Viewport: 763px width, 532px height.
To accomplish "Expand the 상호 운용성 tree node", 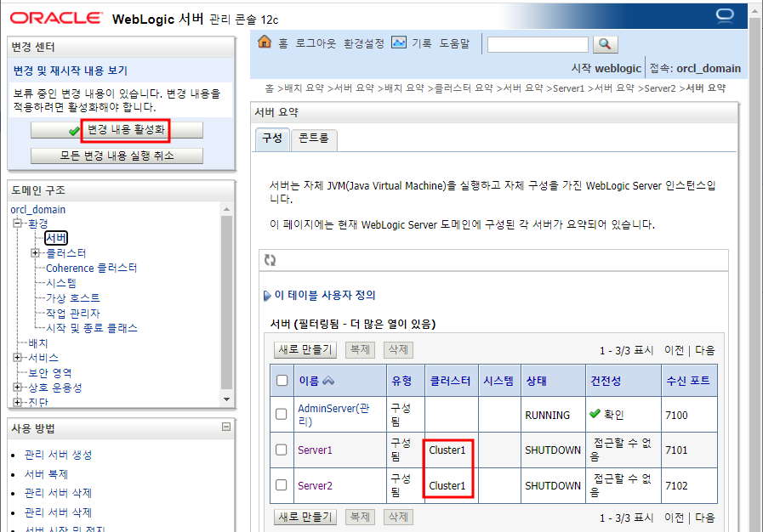I will [x=18, y=387].
